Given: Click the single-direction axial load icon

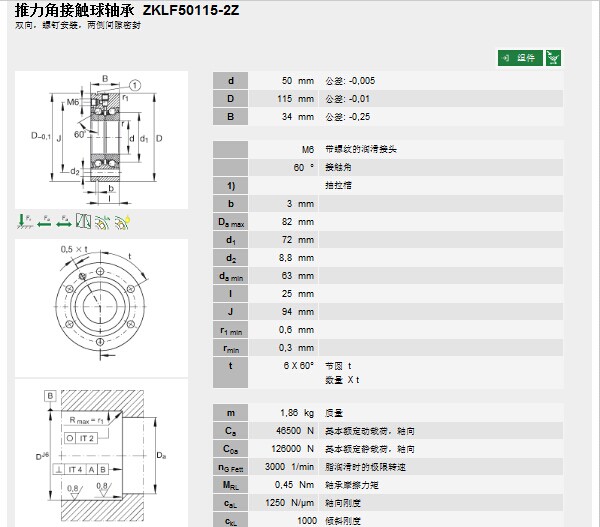Looking at the screenshot, I should click(x=44, y=220).
